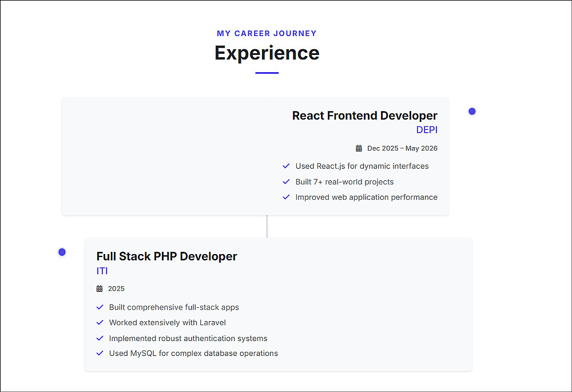This screenshot has height=392, width=572.
Task: Click the Dec 2025 – May 2026 date range
Action: point(402,148)
